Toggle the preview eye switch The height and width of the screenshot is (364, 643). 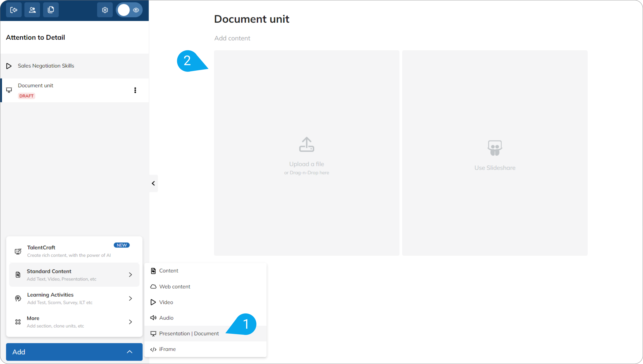(x=129, y=10)
